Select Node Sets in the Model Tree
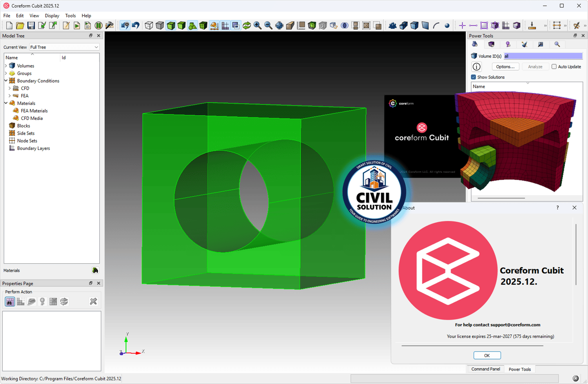This screenshot has height=384, width=588. tap(27, 141)
